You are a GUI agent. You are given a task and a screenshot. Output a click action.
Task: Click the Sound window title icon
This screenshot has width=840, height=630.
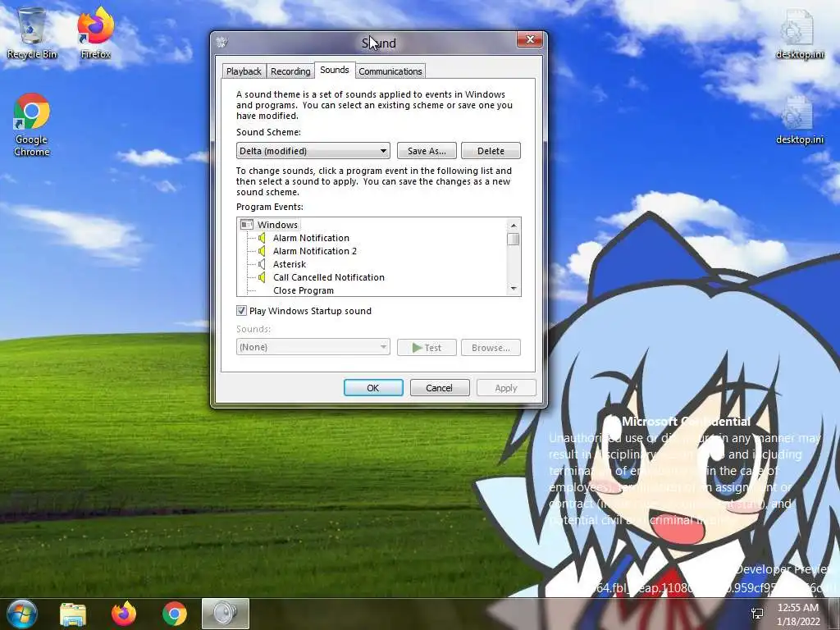coord(221,43)
